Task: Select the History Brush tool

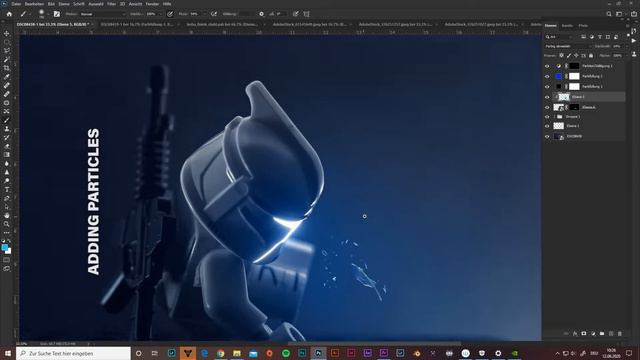Action: (x=7, y=137)
